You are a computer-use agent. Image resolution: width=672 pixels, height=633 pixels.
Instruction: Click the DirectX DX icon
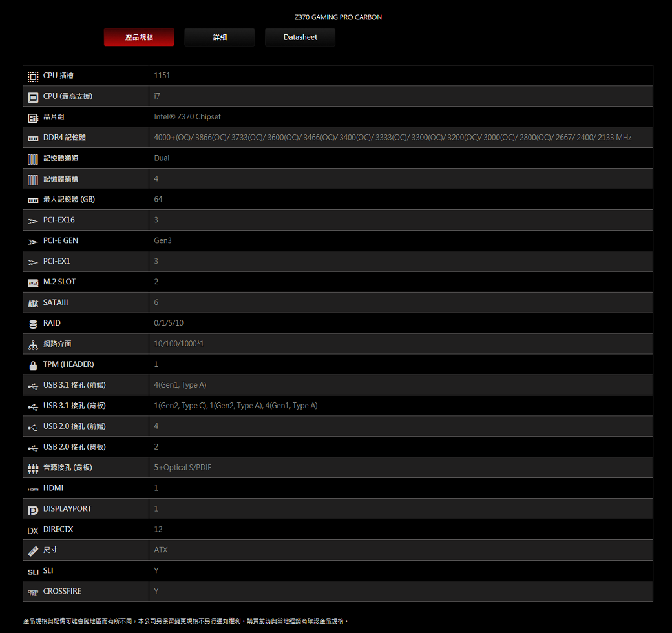coord(33,530)
